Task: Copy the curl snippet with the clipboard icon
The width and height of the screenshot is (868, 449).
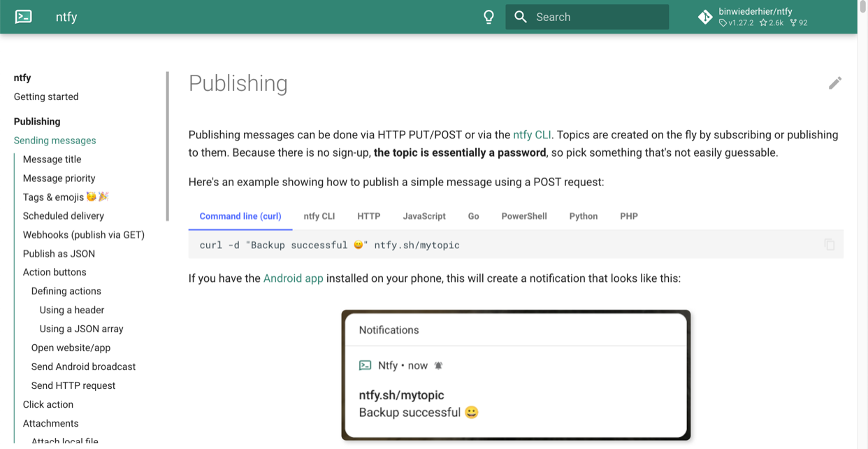Action: point(830,245)
